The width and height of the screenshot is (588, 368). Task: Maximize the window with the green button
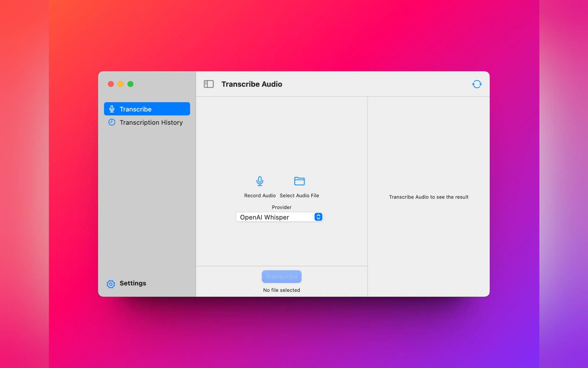[131, 84]
